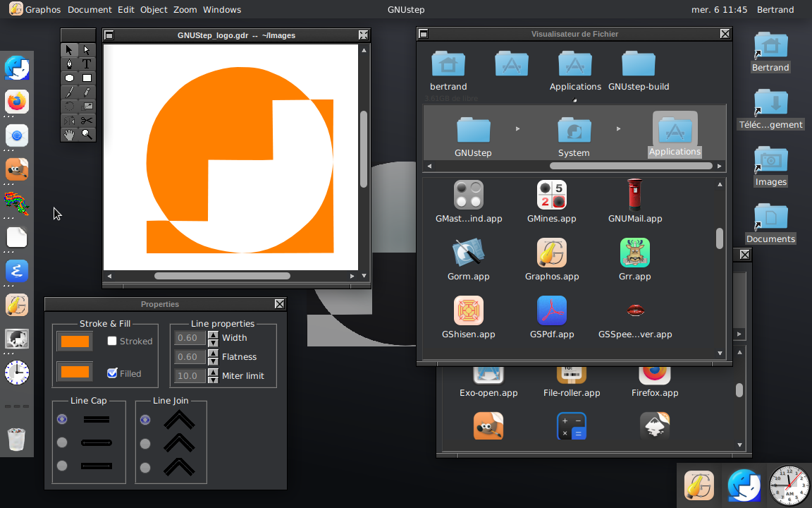Click left arrow of path scroller

pyautogui.click(x=429, y=166)
